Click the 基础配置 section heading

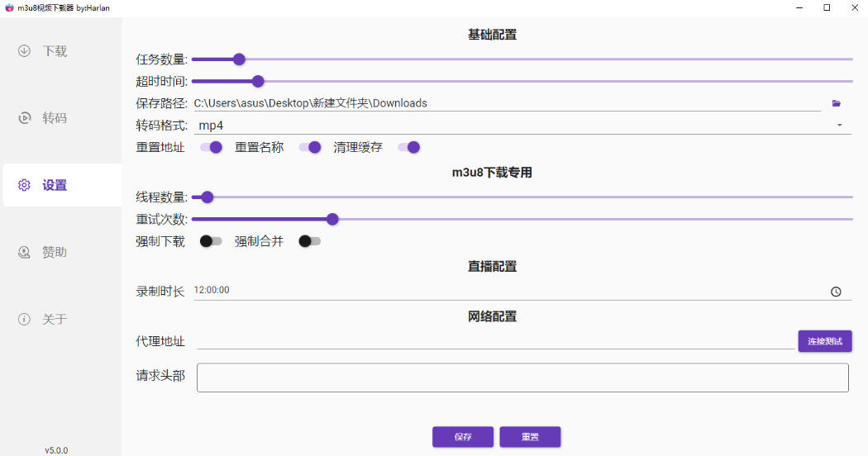click(492, 35)
